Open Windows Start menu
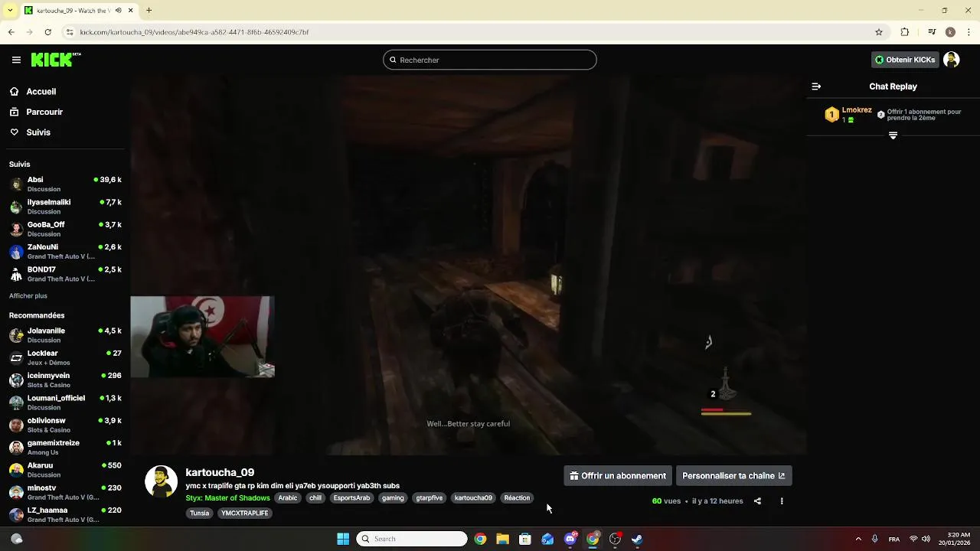Image resolution: width=980 pixels, height=551 pixels. tap(343, 539)
